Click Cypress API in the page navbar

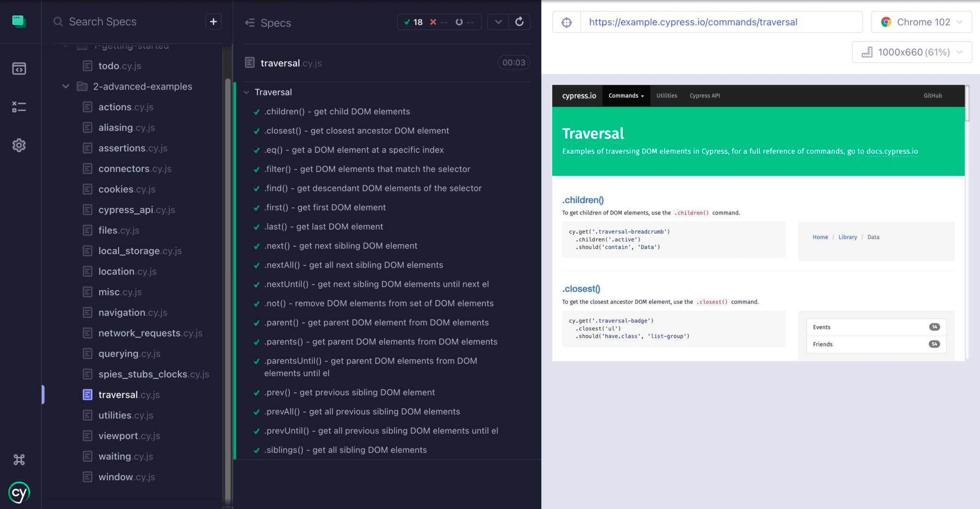click(704, 96)
